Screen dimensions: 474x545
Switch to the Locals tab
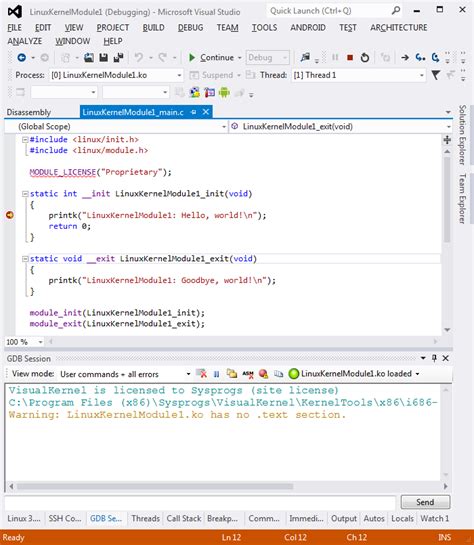coord(402,518)
